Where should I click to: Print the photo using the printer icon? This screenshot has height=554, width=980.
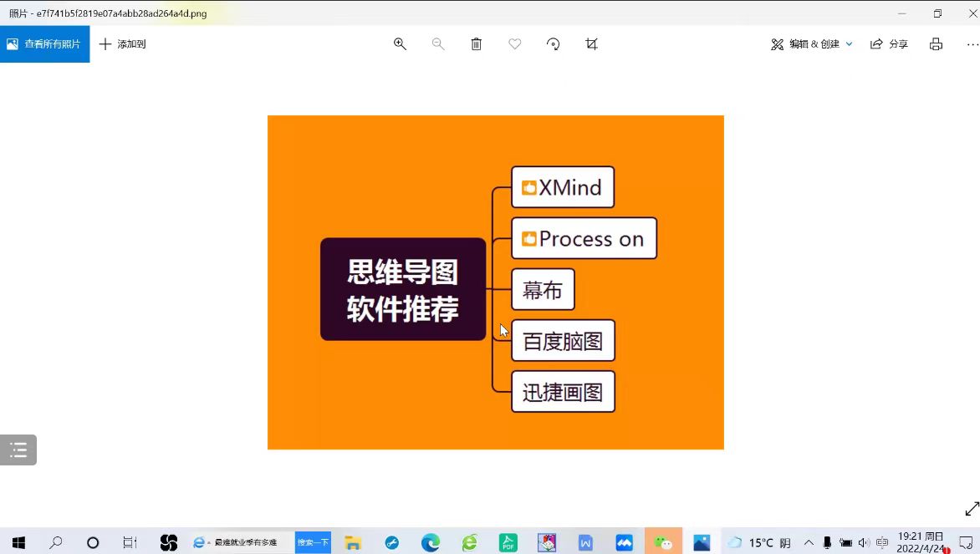[936, 43]
